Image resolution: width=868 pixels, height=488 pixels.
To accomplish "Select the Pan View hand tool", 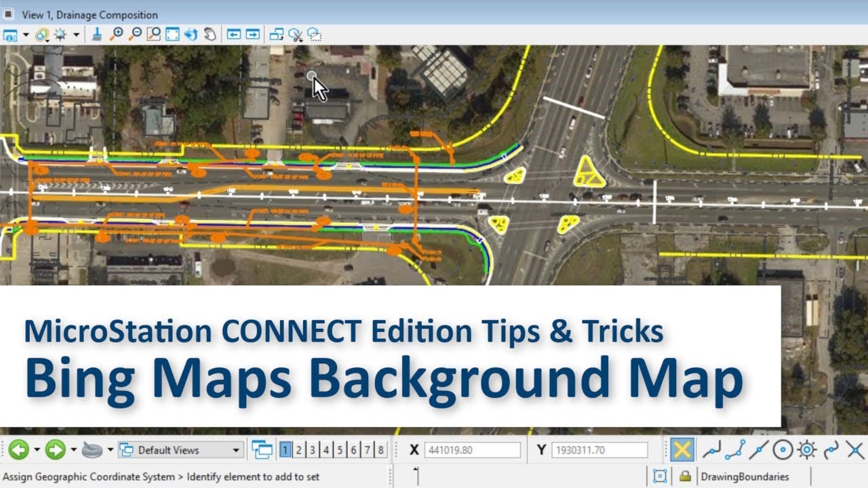I will (x=210, y=34).
